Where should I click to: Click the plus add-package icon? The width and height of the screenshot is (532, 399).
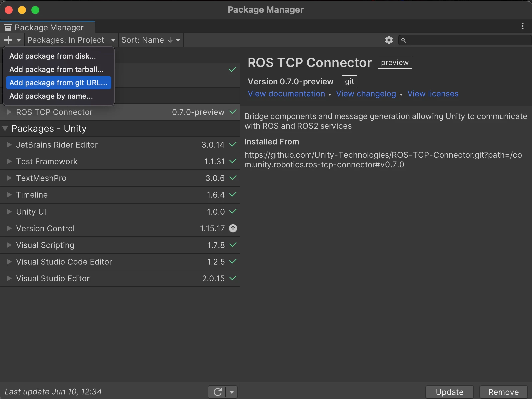8,40
